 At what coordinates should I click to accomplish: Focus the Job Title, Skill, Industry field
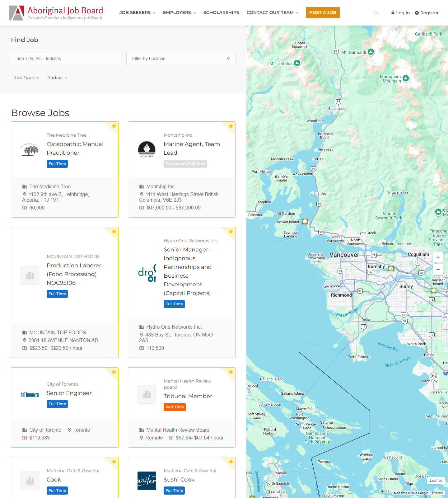pyautogui.click(x=65, y=59)
